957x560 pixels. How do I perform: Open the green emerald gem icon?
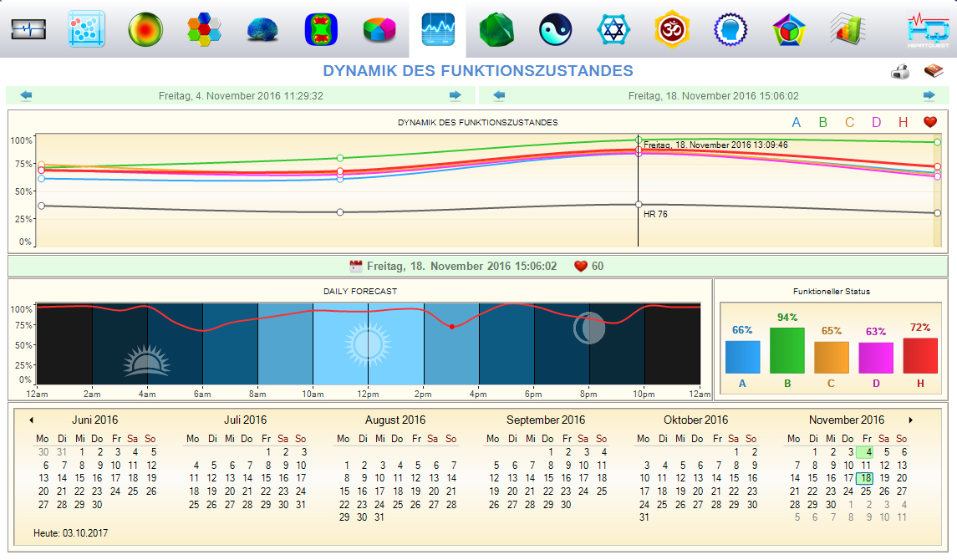[496, 29]
